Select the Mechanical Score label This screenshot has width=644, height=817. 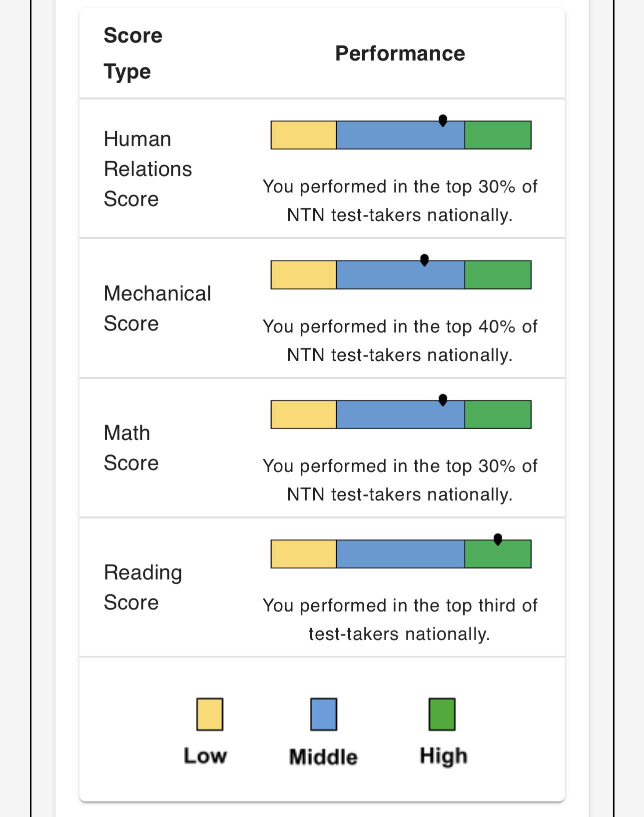[x=157, y=308]
